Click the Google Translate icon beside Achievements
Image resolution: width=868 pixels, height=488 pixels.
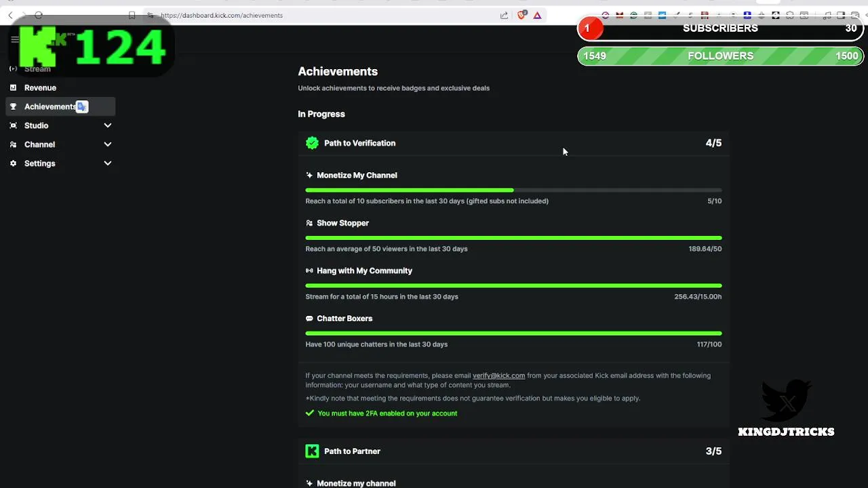point(82,106)
